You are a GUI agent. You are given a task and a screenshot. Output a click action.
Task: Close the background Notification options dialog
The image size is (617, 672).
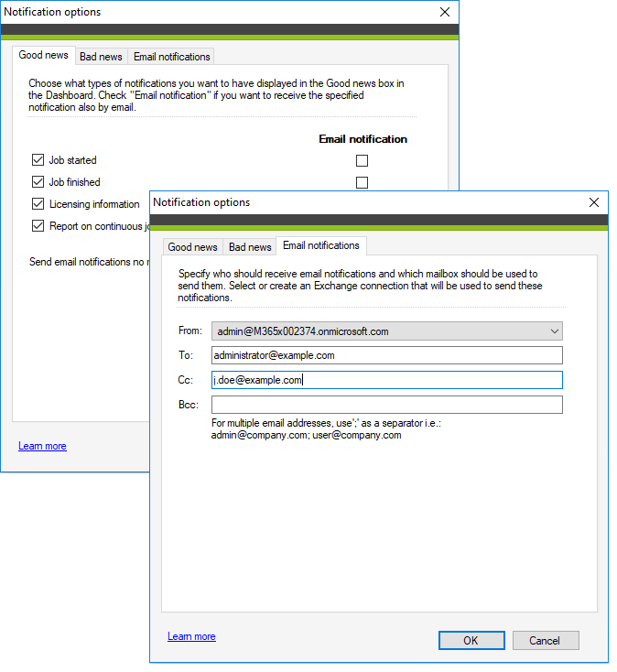(x=445, y=13)
